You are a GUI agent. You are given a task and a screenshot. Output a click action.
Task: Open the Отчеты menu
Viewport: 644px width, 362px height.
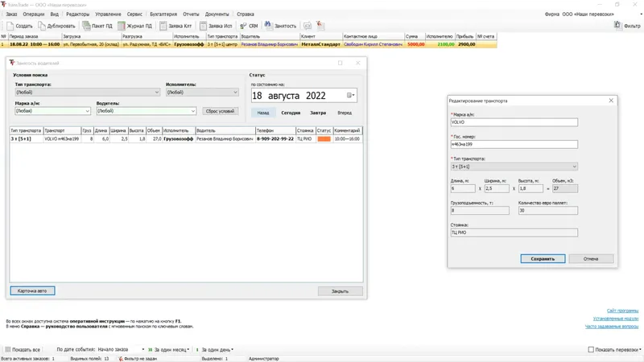pyautogui.click(x=191, y=14)
